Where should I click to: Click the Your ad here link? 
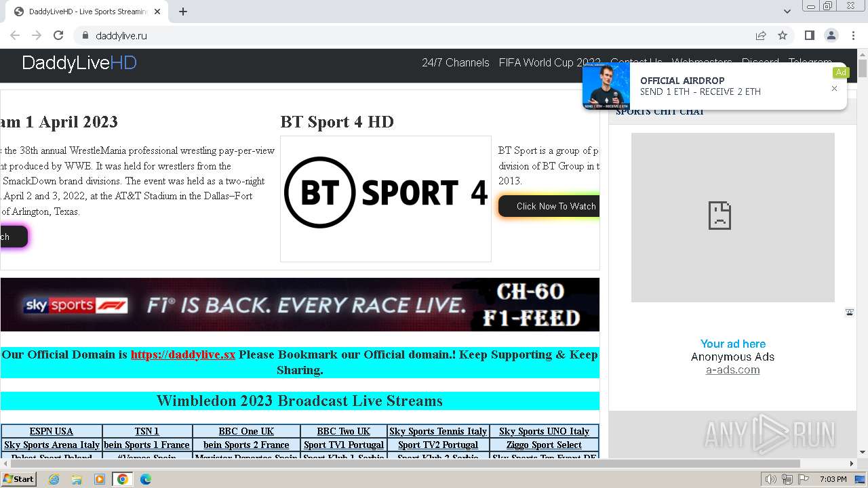[733, 344]
